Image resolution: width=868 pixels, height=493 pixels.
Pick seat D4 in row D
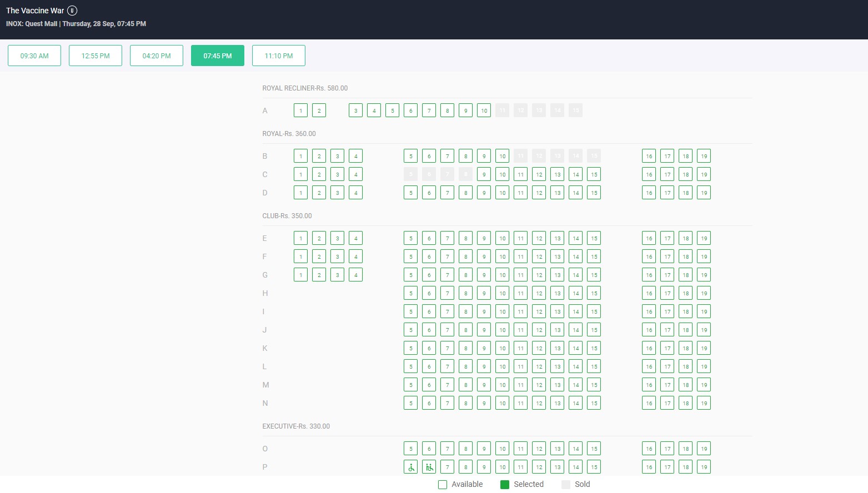tap(355, 193)
